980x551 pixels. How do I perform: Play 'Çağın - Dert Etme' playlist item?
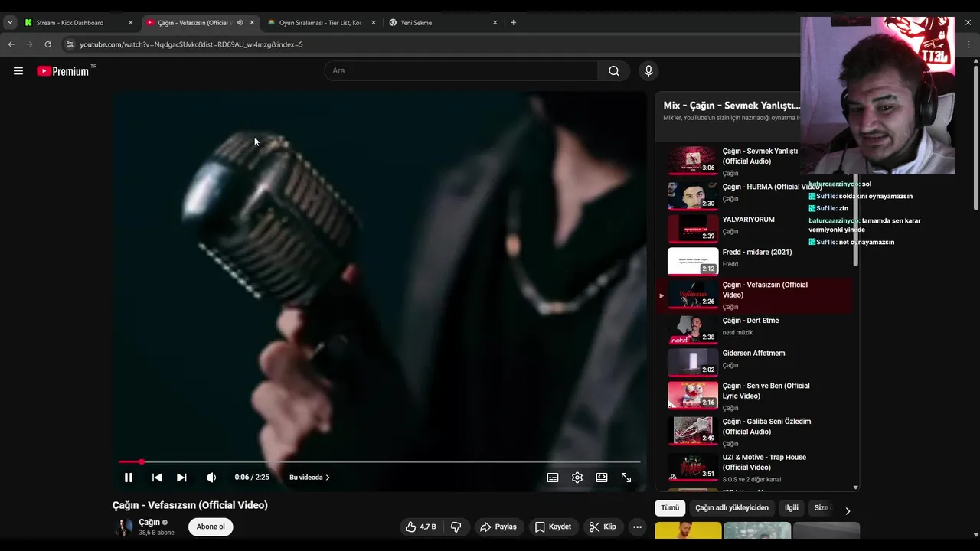pos(754,330)
